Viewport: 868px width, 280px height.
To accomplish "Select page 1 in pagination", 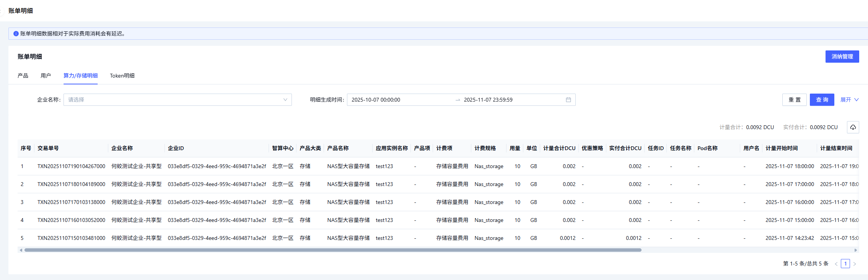I will (x=845, y=264).
